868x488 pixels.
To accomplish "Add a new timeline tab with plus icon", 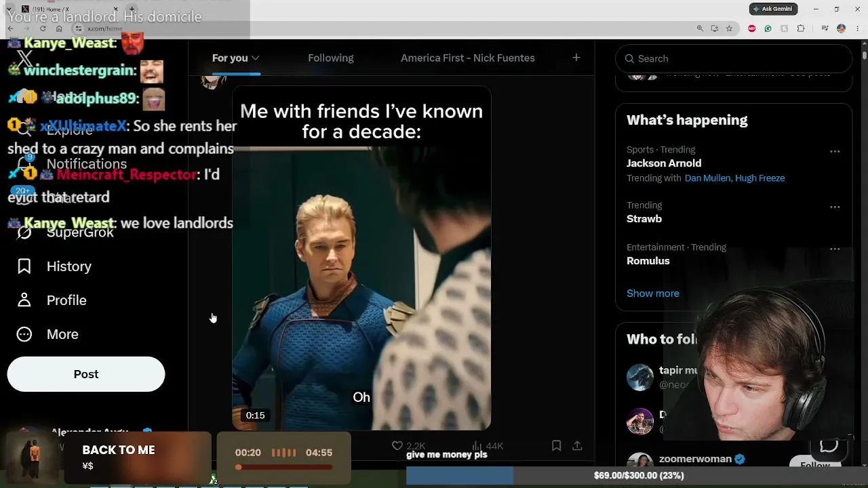I will point(576,58).
